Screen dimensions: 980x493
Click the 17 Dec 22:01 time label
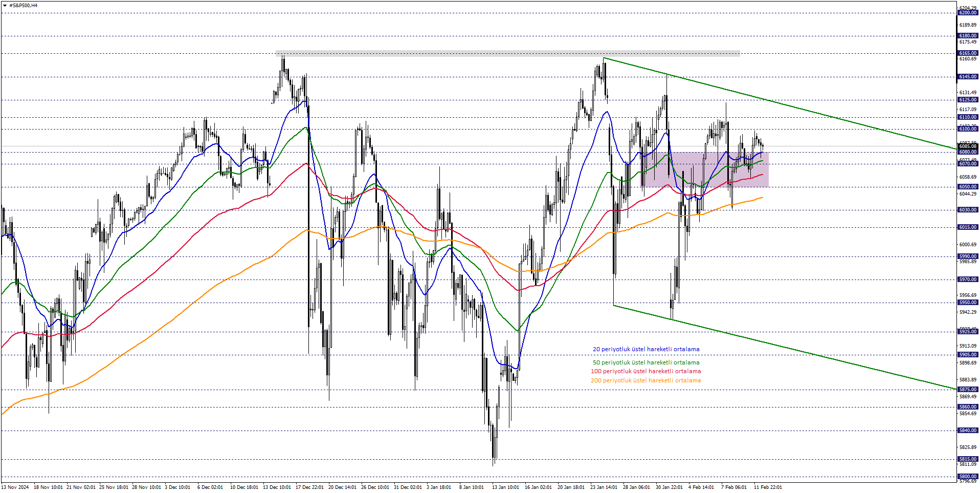coord(310,487)
